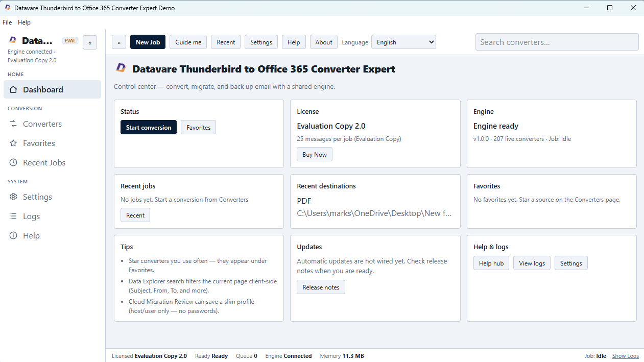This screenshot has width=644, height=362.
Task: Click the Datavare logo in the sidebar header
Action: [x=13, y=40]
